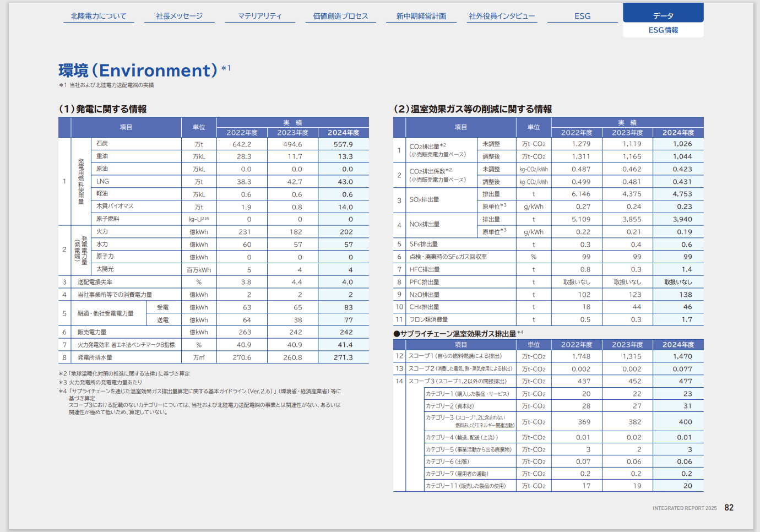Click the カテゴリー11 row label
The width and height of the screenshot is (760, 532).
[465, 486]
